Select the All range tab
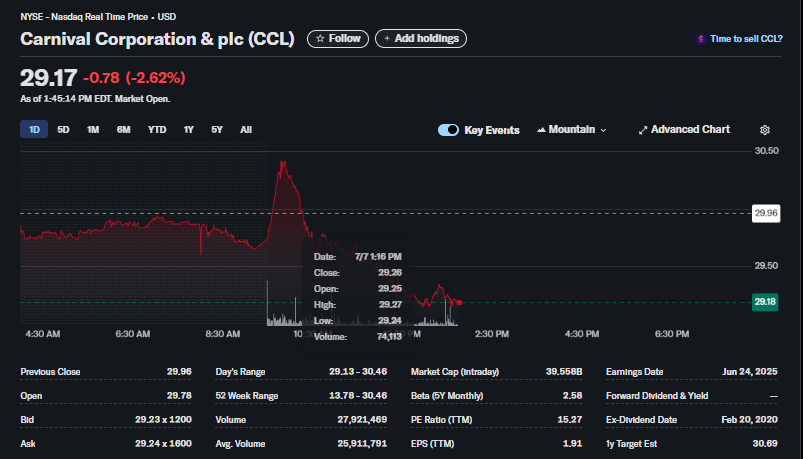The width and height of the screenshot is (803, 459). click(246, 130)
